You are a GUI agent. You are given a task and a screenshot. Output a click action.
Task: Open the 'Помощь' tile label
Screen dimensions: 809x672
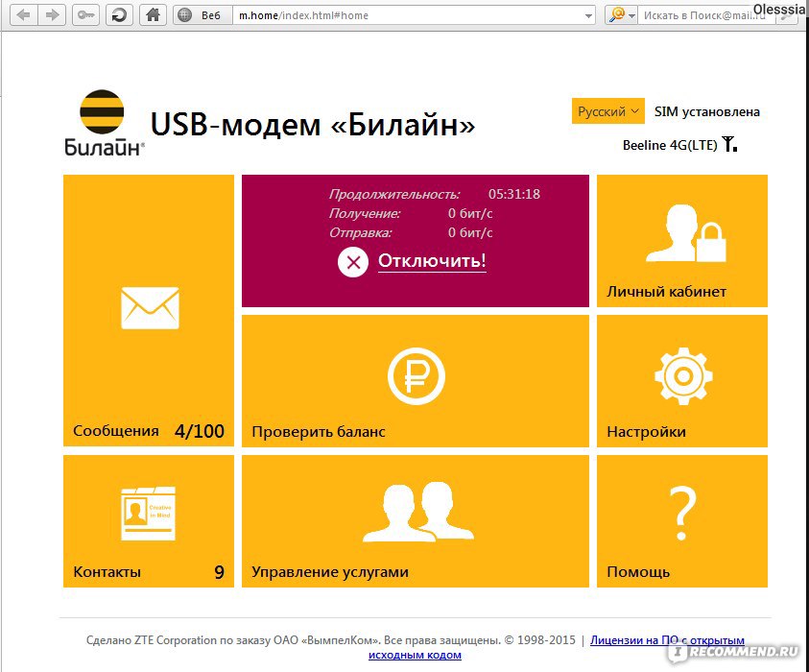point(638,572)
